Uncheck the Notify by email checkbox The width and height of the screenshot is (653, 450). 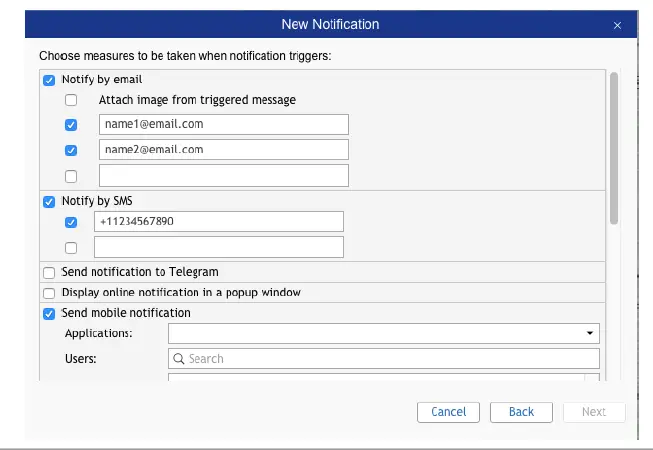[49, 79]
